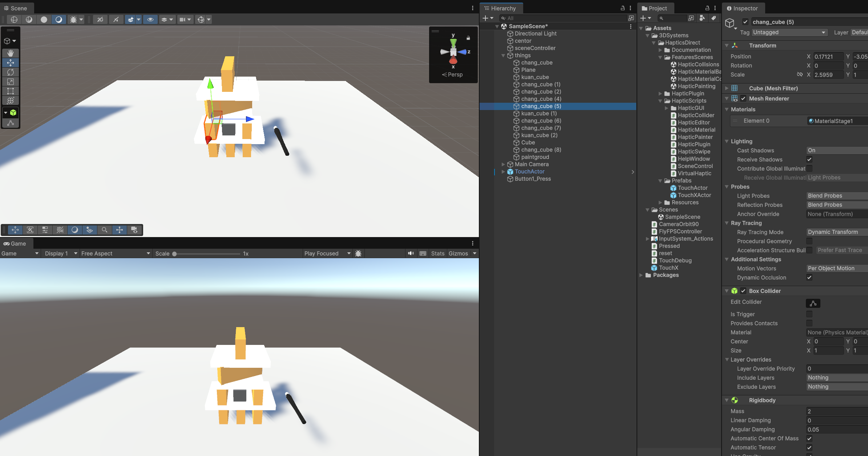The height and width of the screenshot is (456, 868).
Task: Collapse the things group in Hierarchy
Action: coord(503,56)
